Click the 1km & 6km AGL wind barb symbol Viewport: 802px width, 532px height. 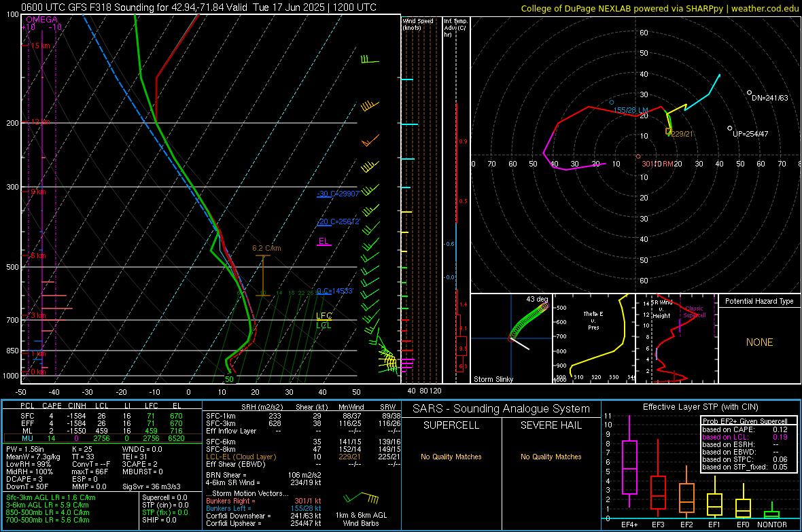361,498
